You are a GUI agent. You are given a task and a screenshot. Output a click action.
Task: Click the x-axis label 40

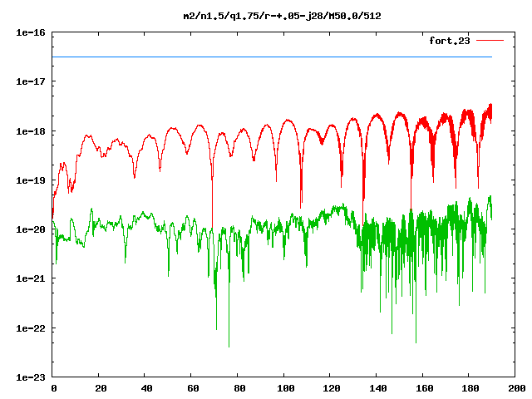point(146,388)
